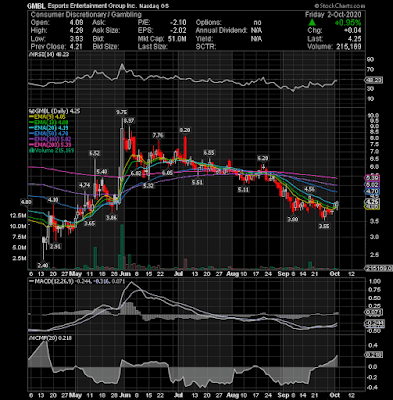Click the Friday 2-Oct-2020 date
This screenshot has height=400, width=393.
tap(333, 15)
